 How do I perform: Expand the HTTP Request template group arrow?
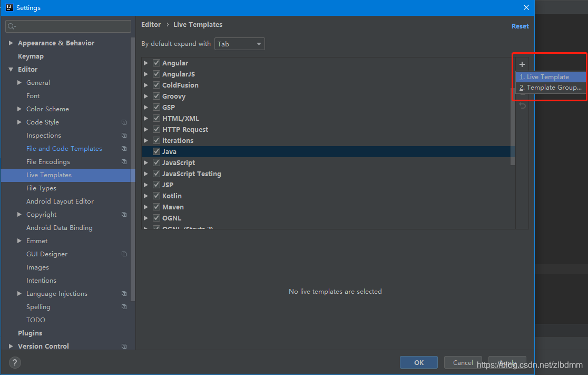[146, 130]
